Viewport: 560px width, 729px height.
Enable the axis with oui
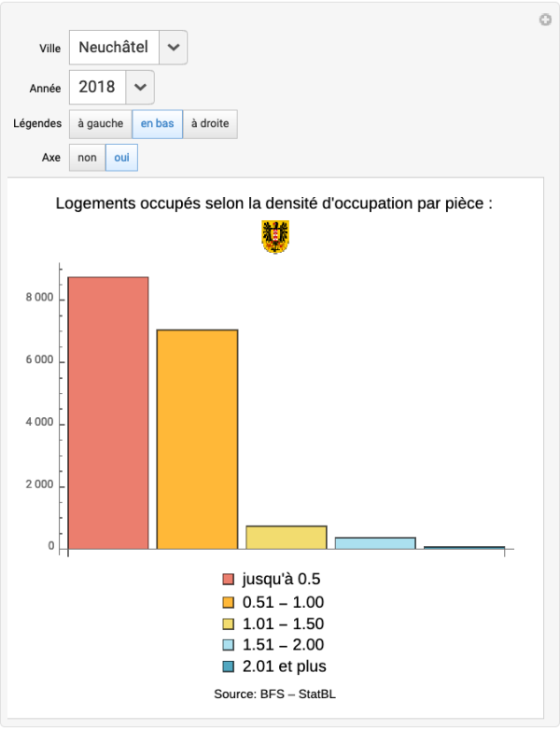click(x=121, y=158)
